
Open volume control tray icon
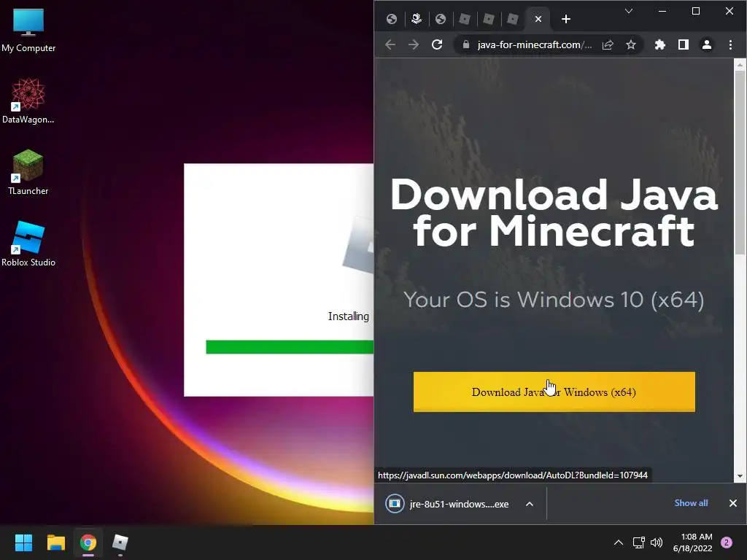657,542
